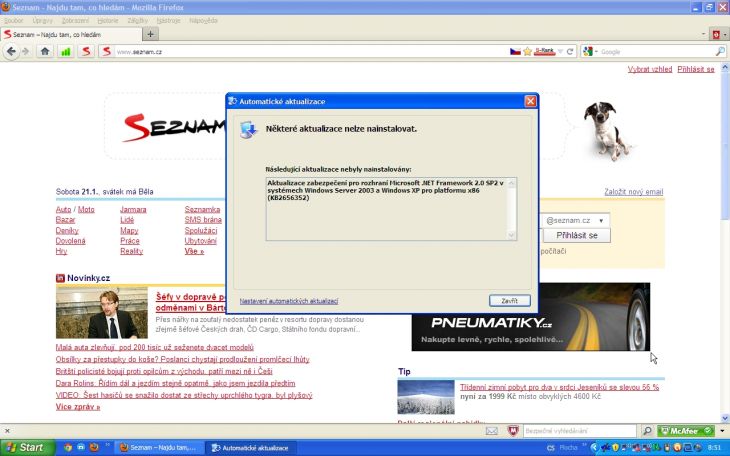Click the green signal bars toolbar icon
730x456 pixels.
66,51
